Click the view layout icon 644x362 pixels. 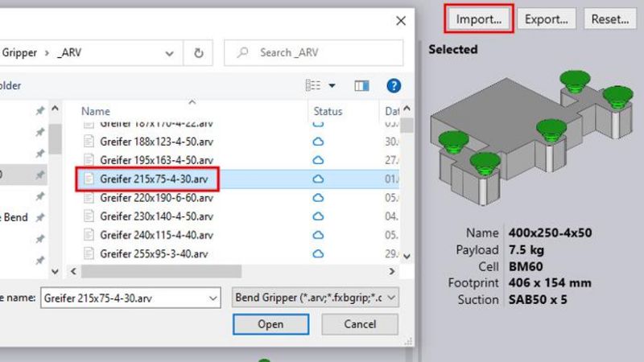pos(313,85)
